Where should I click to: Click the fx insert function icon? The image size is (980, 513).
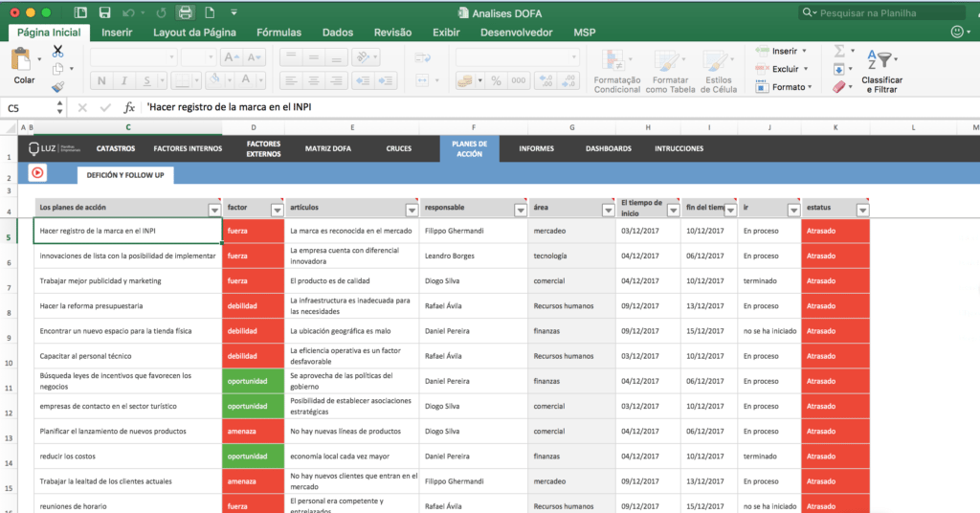coord(129,108)
